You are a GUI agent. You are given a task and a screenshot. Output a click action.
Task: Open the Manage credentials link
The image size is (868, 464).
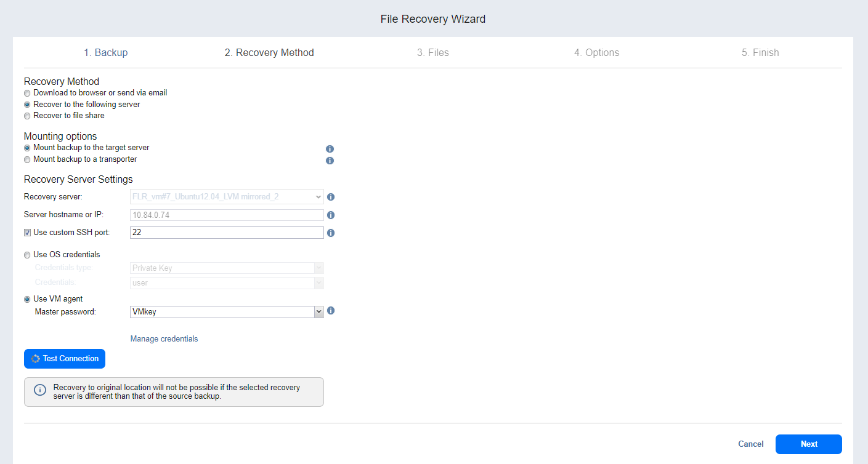tap(164, 339)
